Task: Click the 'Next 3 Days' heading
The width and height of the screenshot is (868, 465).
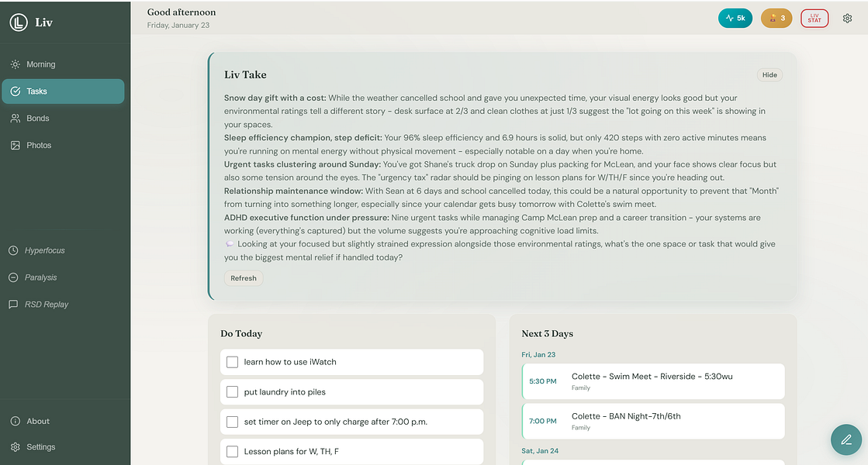Action: click(x=548, y=333)
